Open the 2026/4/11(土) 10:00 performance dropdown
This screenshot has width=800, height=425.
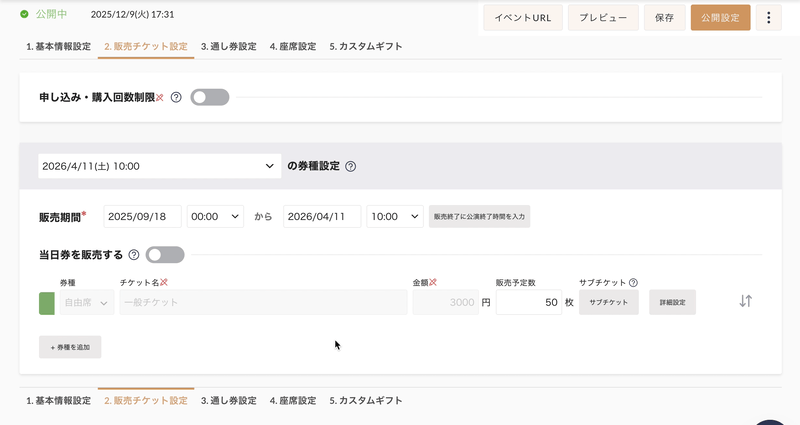(x=159, y=166)
